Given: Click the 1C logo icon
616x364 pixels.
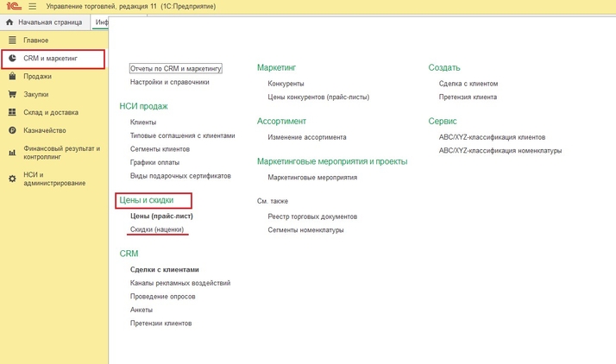Looking at the screenshot, I should 14,6.
